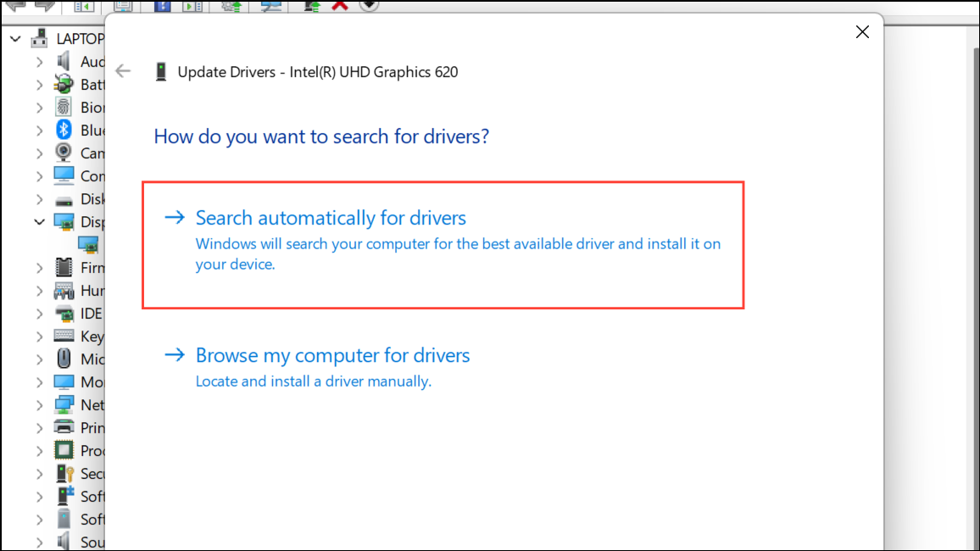Select the firmware chip icon next to Firm
980x551 pixels.
tap(64, 267)
